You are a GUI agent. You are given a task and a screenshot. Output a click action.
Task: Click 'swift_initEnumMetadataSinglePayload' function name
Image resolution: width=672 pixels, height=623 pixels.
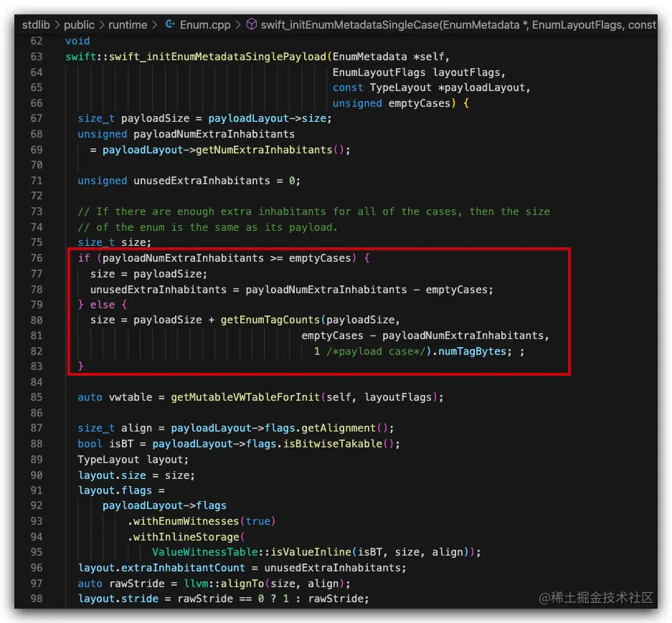point(218,57)
